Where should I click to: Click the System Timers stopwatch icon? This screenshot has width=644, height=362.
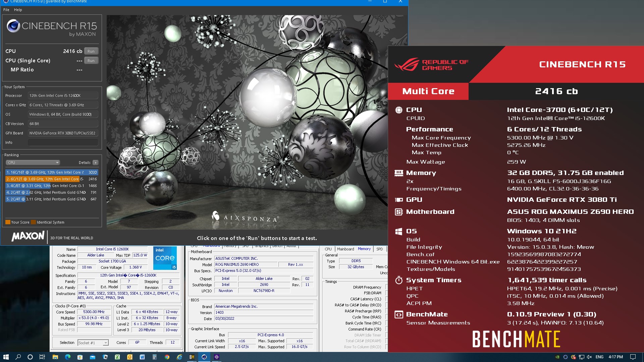point(398,280)
